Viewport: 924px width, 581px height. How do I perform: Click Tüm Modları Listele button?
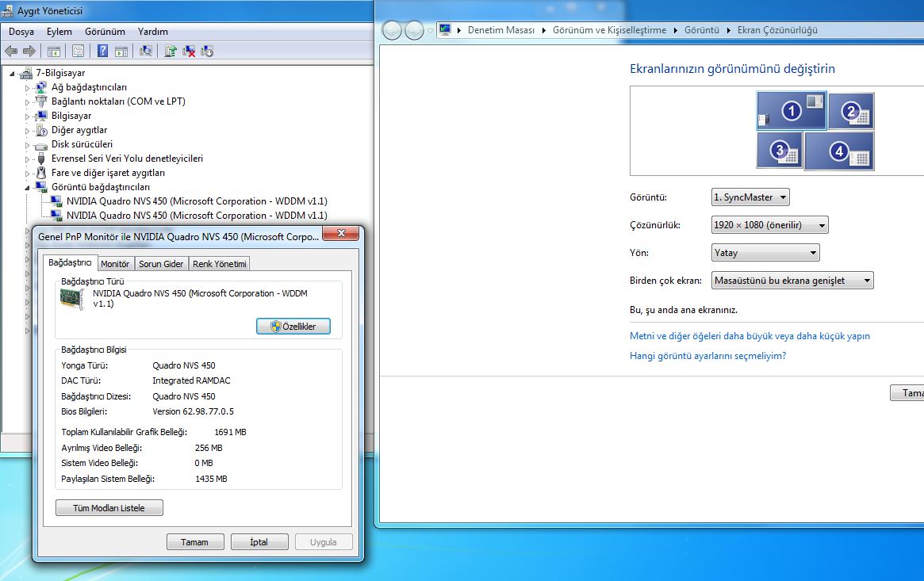pos(109,508)
